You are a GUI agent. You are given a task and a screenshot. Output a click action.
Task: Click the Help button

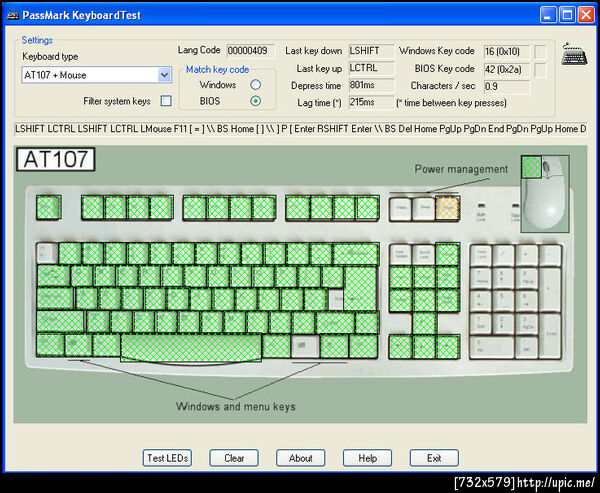367,458
